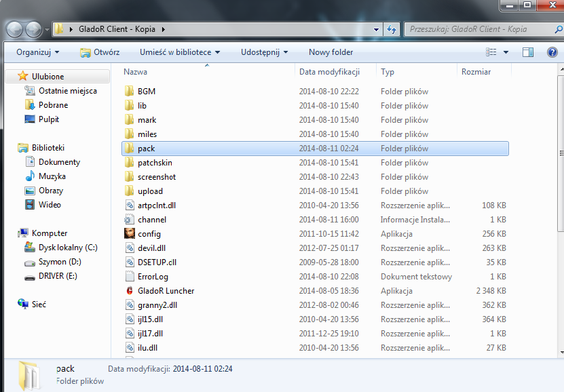The height and width of the screenshot is (392, 564).
Task: Select the lib folder icon
Action: [x=129, y=106]
